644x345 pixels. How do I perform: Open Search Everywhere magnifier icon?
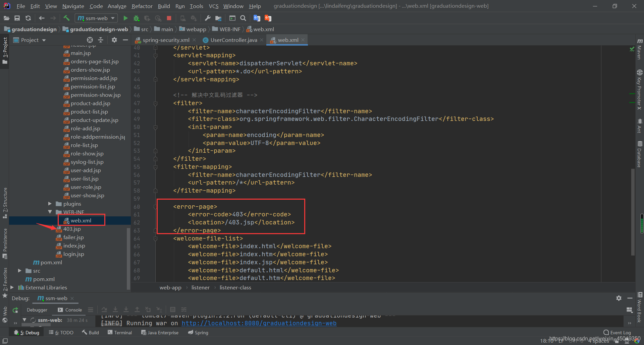pyautogui.click(x=243, y=18)
